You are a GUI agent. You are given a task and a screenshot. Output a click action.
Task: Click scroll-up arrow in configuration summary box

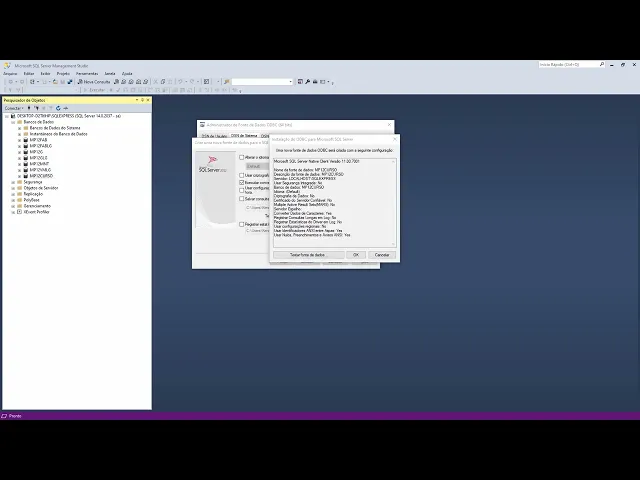click(393, 162)
